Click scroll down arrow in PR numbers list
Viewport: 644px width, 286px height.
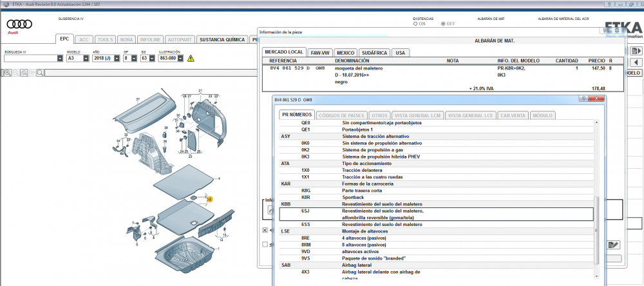coord(597,276)
